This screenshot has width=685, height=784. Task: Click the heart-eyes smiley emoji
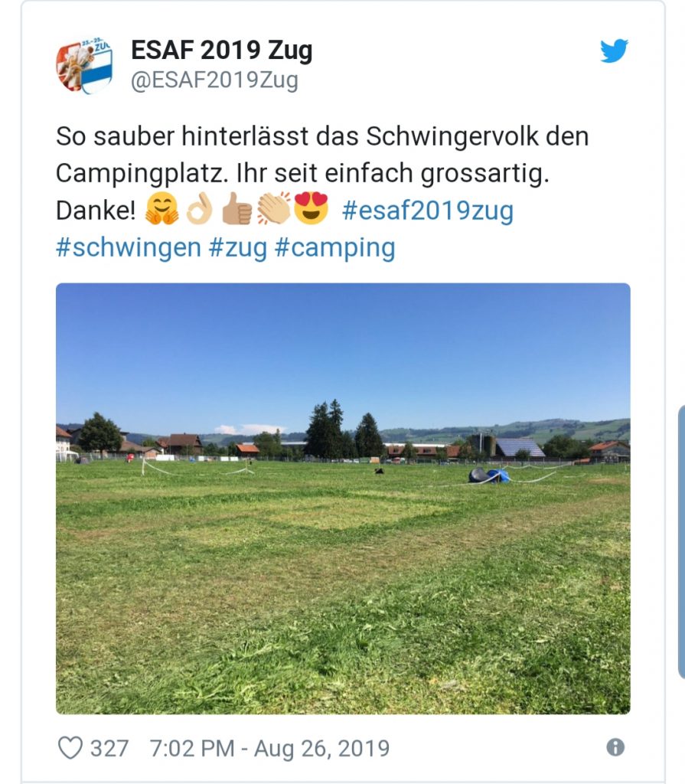point(311,207)
